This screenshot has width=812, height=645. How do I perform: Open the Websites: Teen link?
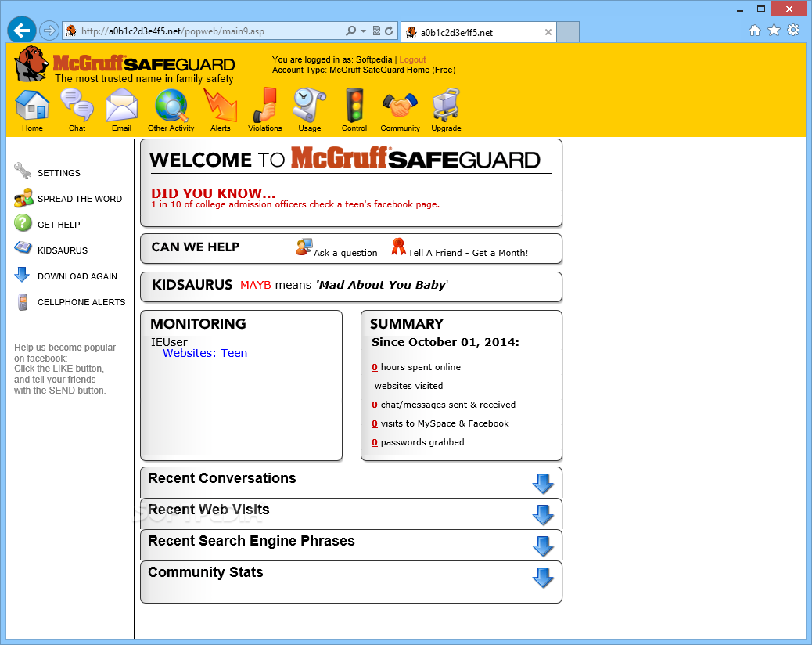(x=204, y=353)
